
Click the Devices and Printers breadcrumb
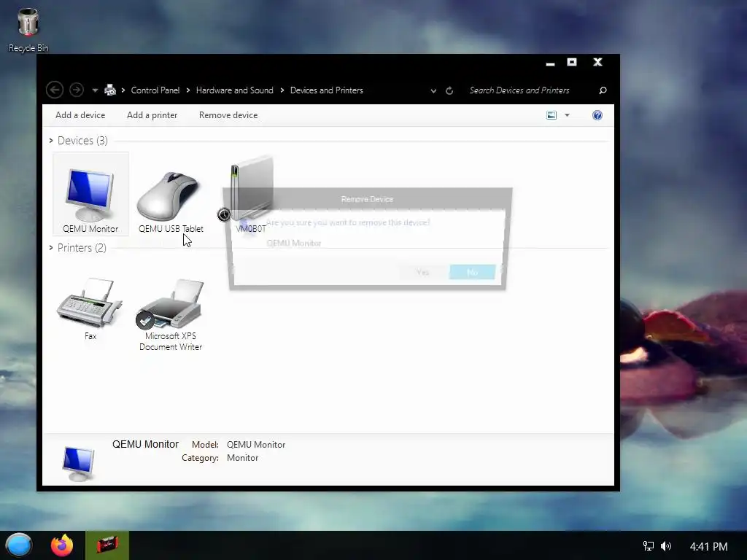326,90
